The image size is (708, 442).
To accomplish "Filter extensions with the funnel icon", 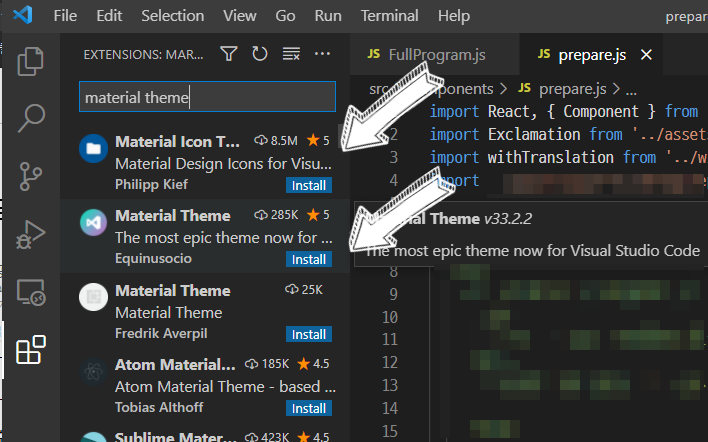I will pos(228,54).
